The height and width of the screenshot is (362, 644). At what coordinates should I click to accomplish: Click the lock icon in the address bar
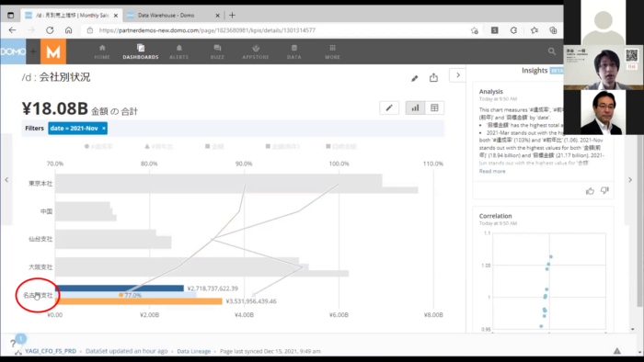click(x=90, y=30)
